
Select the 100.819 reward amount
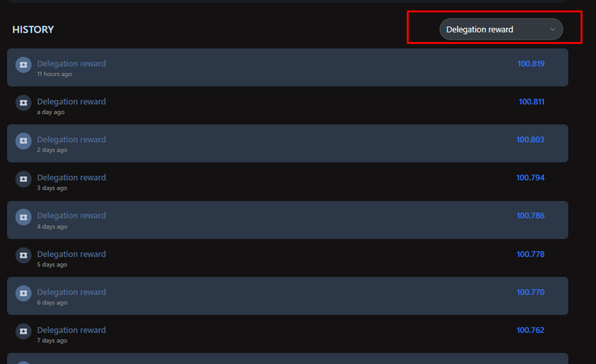point(531,64)
